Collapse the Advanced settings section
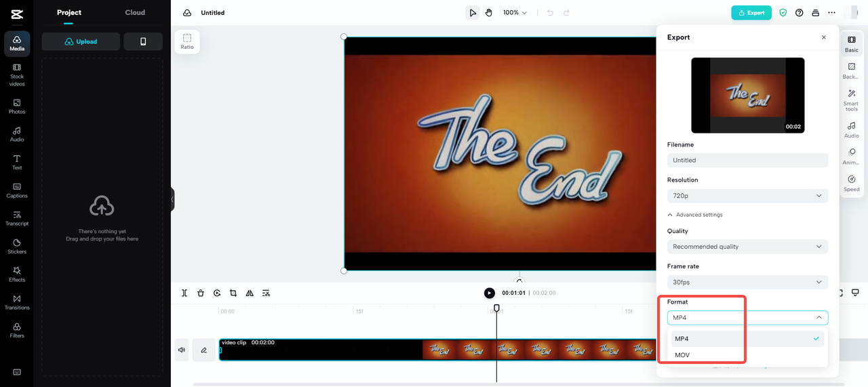The height and width of the screenshot is (387, 868). coord(695,215)
